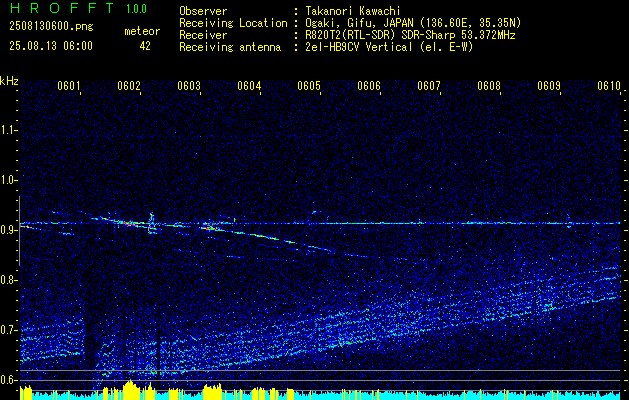
Task: Click the kHz axis unit label
Action: pos(9,81)
